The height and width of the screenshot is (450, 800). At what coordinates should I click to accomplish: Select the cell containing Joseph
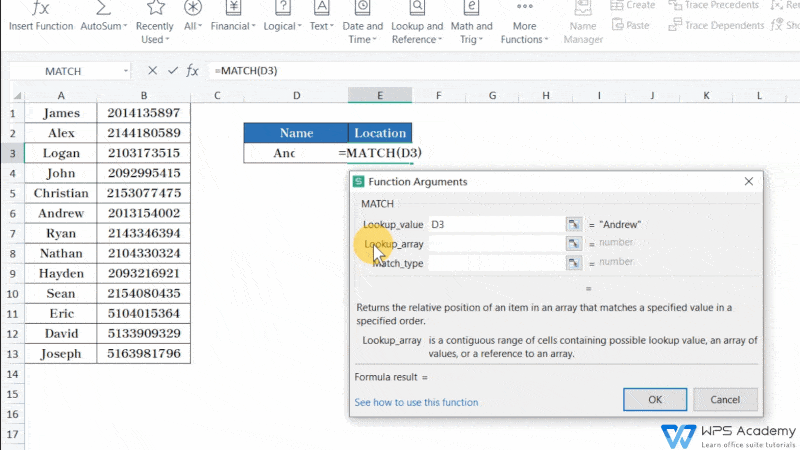61,354
